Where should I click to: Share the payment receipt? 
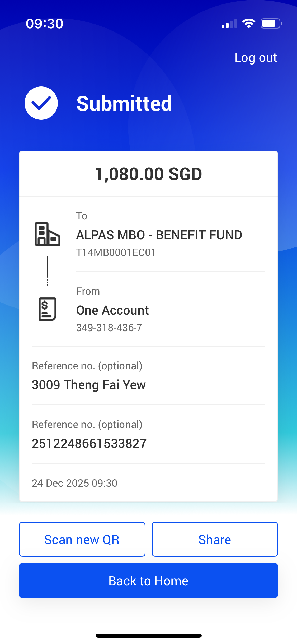click(215, 539)
